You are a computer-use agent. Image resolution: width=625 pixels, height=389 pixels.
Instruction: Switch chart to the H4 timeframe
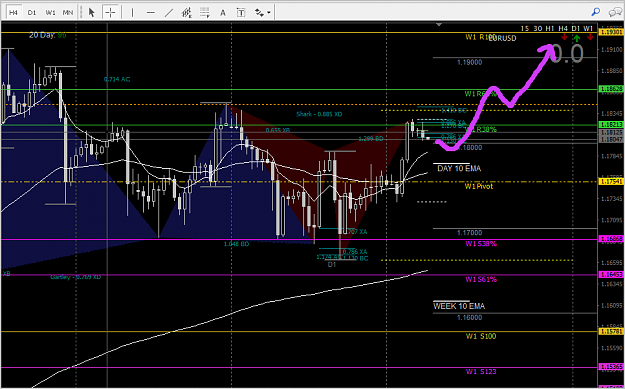tap(14, 13)
